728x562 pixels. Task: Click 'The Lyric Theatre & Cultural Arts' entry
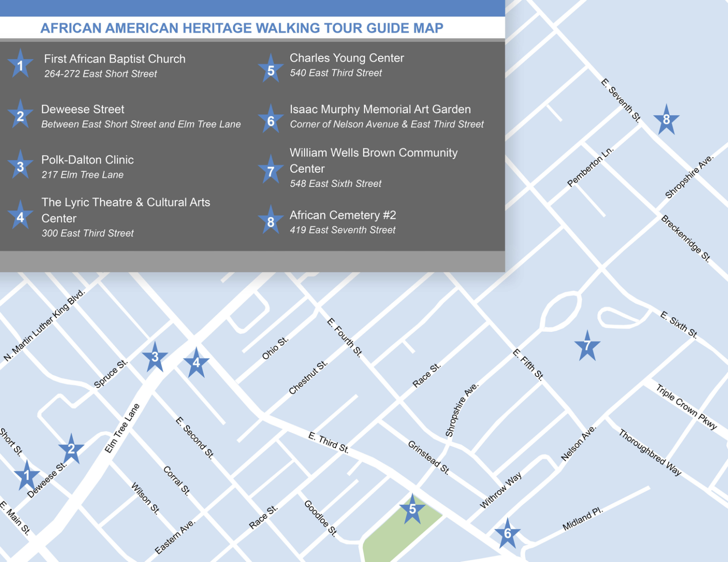[x=126, y=202]
